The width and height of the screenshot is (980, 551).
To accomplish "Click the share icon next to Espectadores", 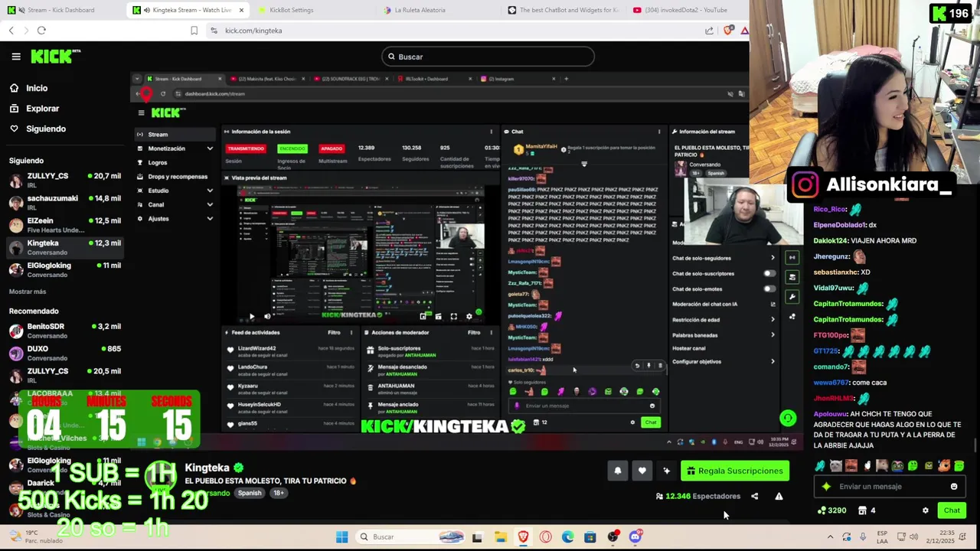I will tap(754, 496).
